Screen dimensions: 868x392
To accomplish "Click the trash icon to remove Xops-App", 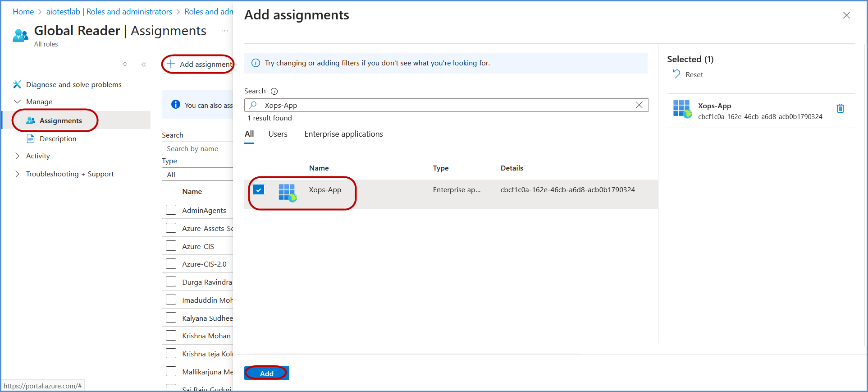I will pos(840,108).
